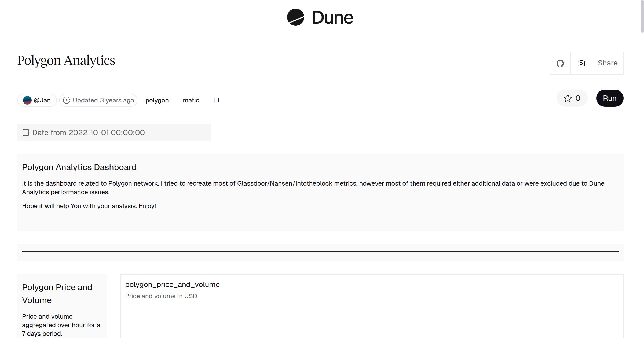Open the date picker for Date from parameter
This screenshot has height=338, width=644.
pos(89,132)
